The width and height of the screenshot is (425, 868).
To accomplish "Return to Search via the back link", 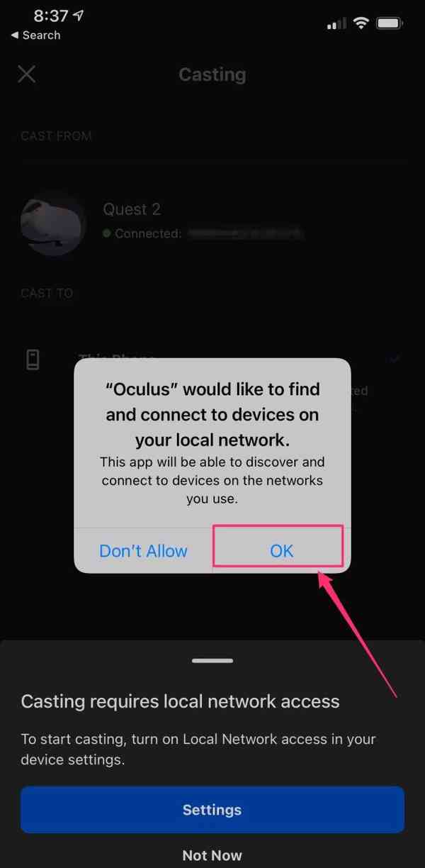I will (35, 35).
